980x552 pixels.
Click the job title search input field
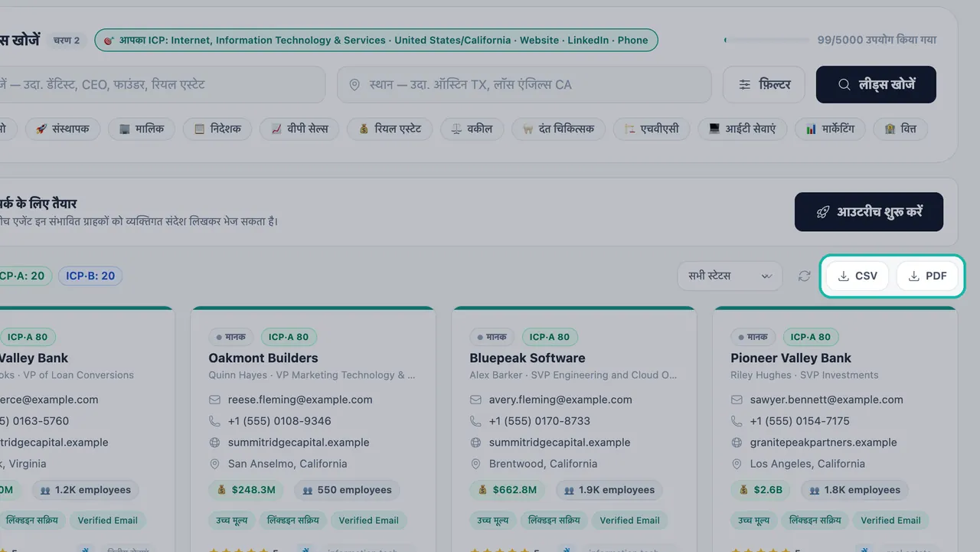click(x=162, y=84)
